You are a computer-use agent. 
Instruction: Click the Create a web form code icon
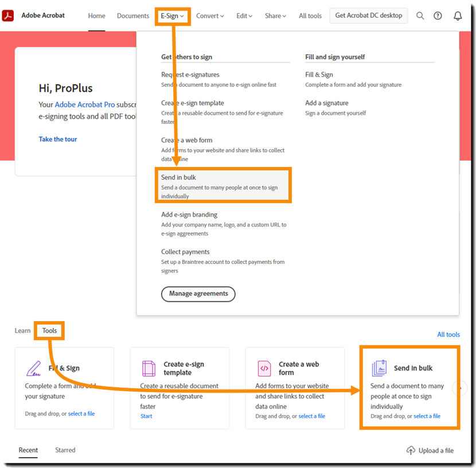click(x=264, y=368)
